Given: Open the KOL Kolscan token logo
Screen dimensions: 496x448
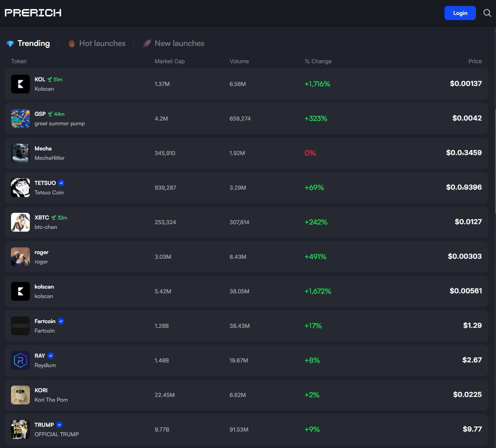Looking at the screenshot, I should (x=20, y=84).
